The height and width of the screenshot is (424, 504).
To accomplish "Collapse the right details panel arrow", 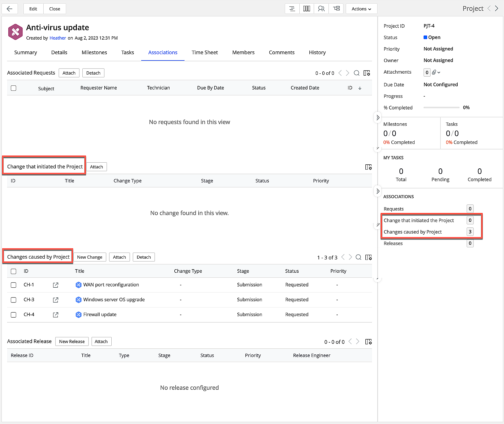I will [x=377, y=117].
